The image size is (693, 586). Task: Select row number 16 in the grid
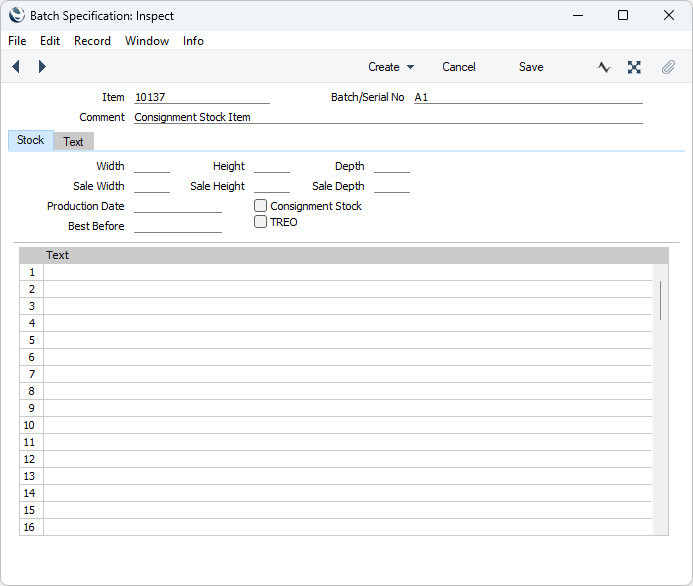click(x=29, y=527)
